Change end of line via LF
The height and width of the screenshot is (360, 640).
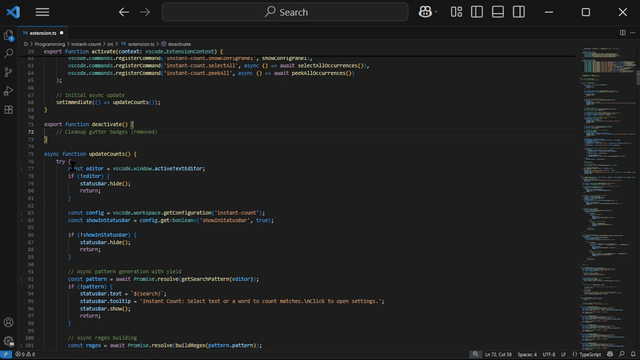pos(563,354)
